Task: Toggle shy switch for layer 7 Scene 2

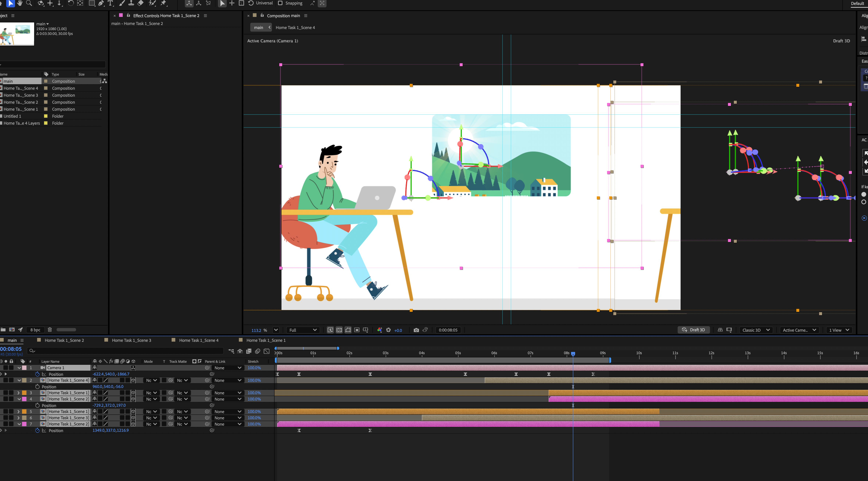Action: [95, 424]
